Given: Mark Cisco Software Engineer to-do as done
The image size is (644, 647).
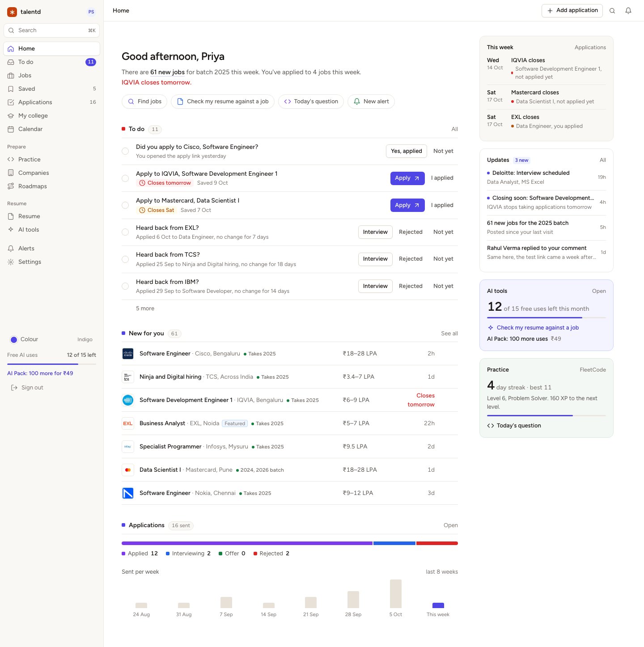Looking at the screenshot, I should [125, 151].
